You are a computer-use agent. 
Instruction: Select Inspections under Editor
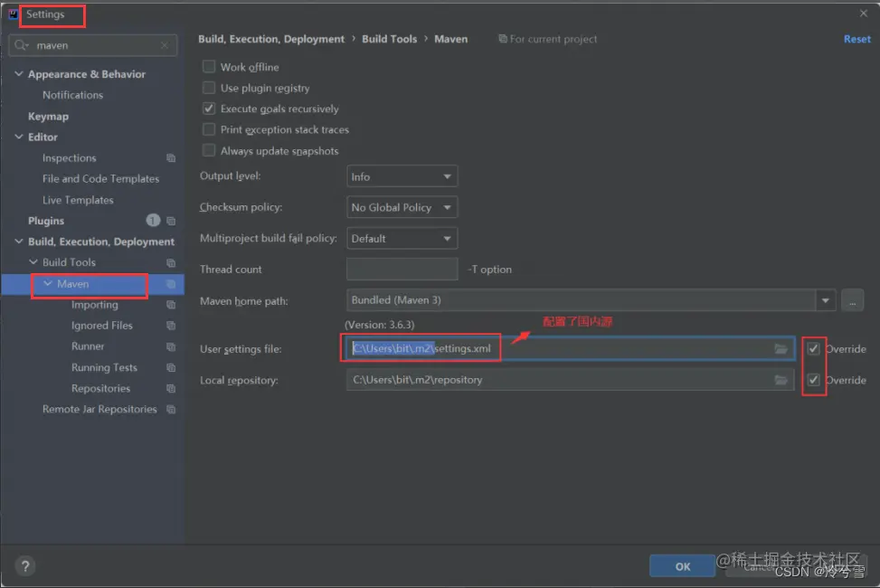(x=70, y=158)
